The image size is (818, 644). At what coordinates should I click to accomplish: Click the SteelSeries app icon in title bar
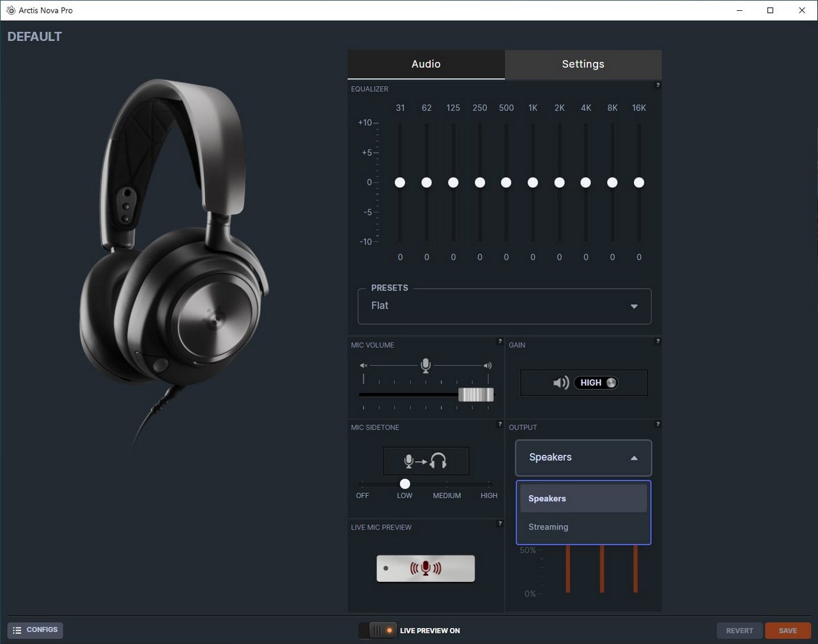10,10
